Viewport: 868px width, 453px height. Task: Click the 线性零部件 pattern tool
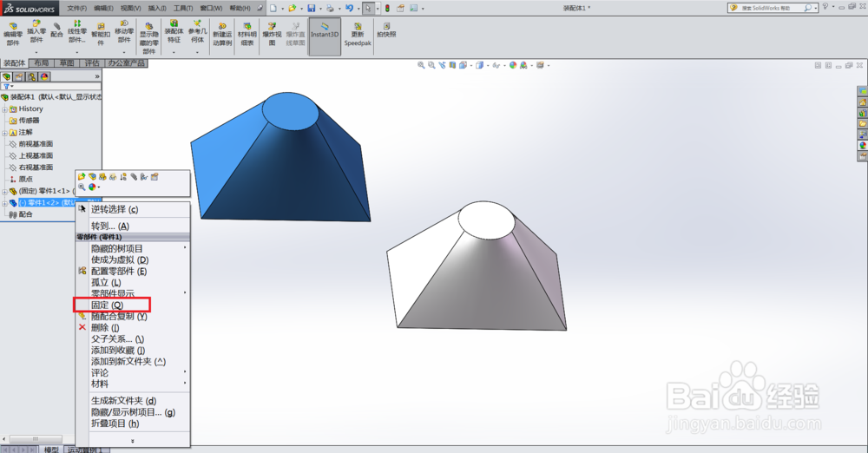click(77, 32)
